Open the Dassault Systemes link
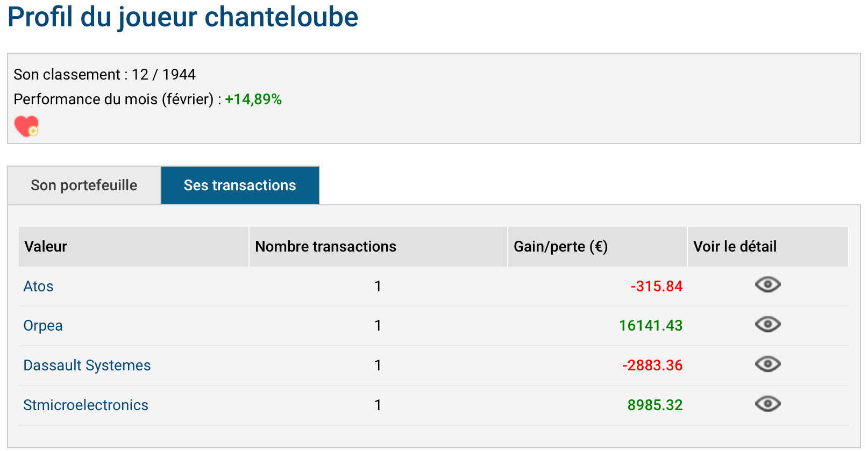868x451 pixels. coord(87,366)
